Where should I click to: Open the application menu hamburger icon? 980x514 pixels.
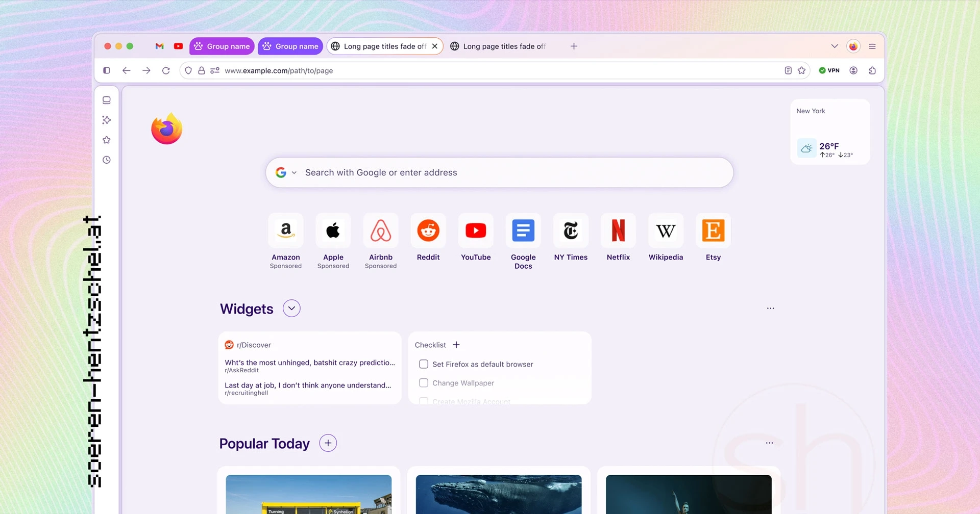(872, 46)
